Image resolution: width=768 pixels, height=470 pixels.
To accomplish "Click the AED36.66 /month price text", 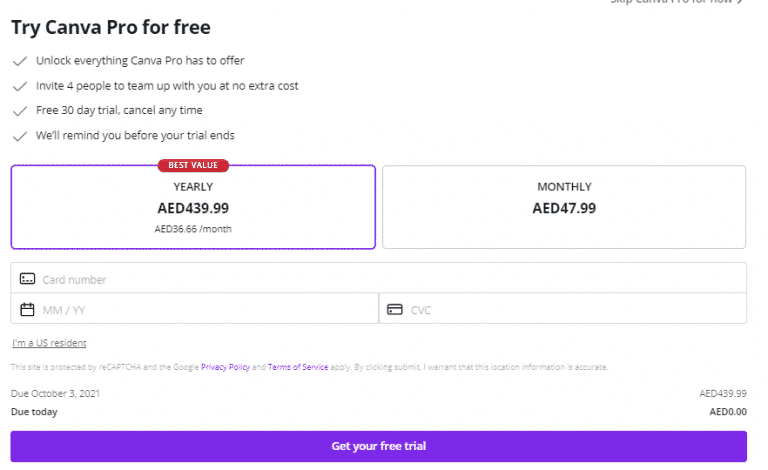I will coord(193,229).
